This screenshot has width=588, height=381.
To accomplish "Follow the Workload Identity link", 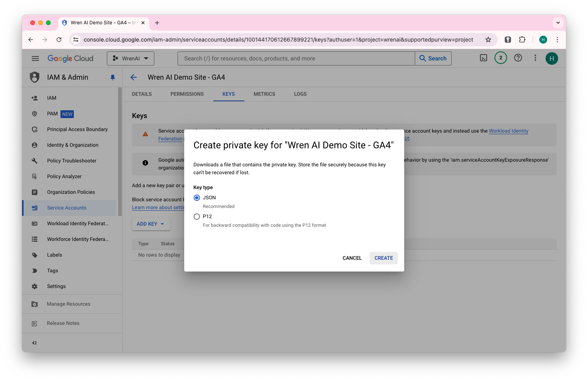I will click(508, 131).
